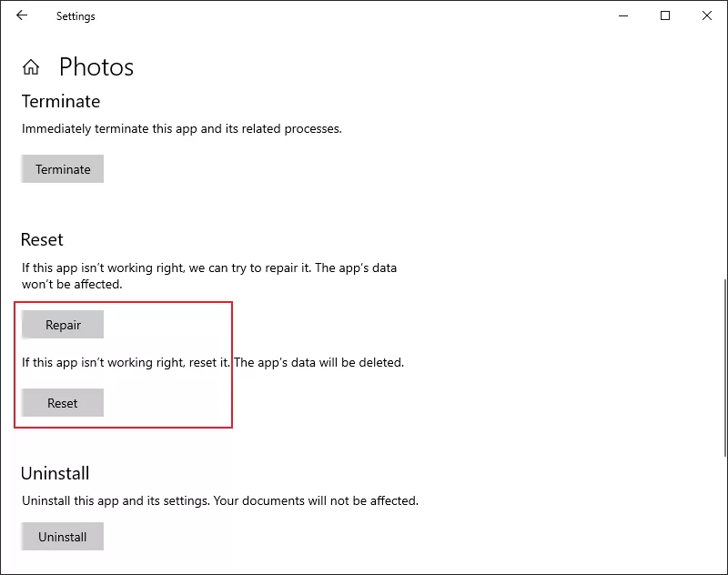Select the Reset section heading
The height and width of the screenshot is (575, 728).
coord(42,240)
